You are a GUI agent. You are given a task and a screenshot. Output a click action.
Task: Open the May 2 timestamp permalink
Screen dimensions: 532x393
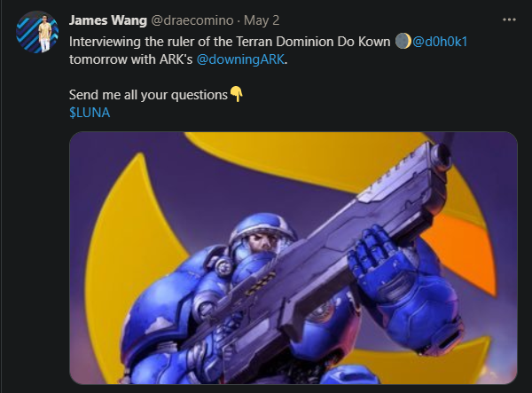point(262,20)
